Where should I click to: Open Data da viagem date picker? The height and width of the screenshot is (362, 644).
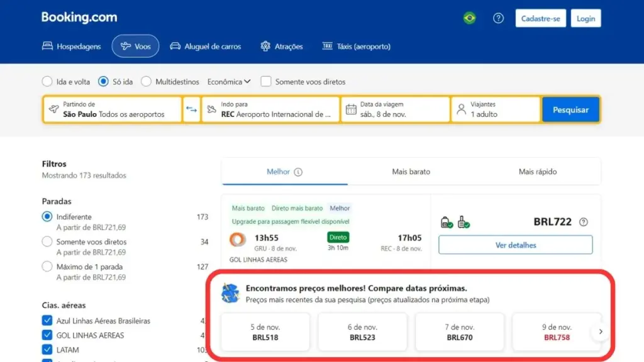(395, 109)
